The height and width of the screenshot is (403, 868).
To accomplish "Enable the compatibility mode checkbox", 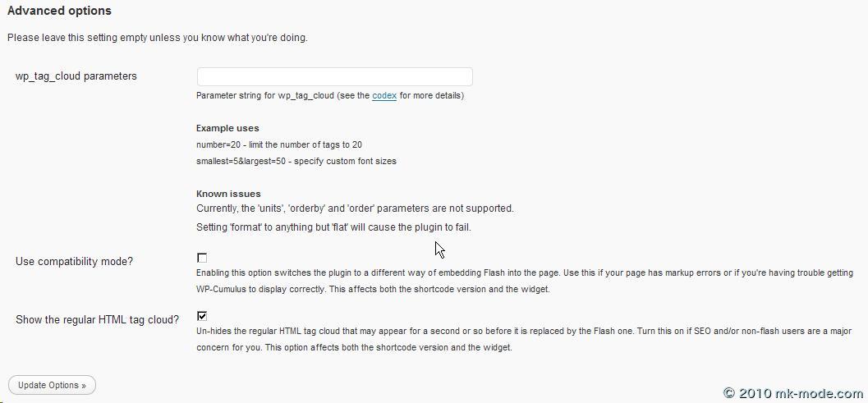I will coord(202,258).
